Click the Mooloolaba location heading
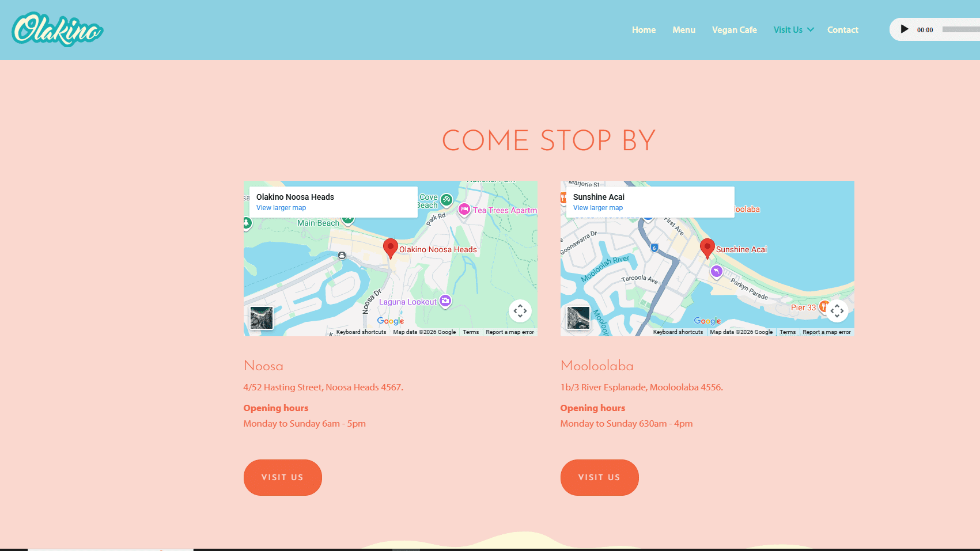The image size is (980, 551). [x=597, y=366]
